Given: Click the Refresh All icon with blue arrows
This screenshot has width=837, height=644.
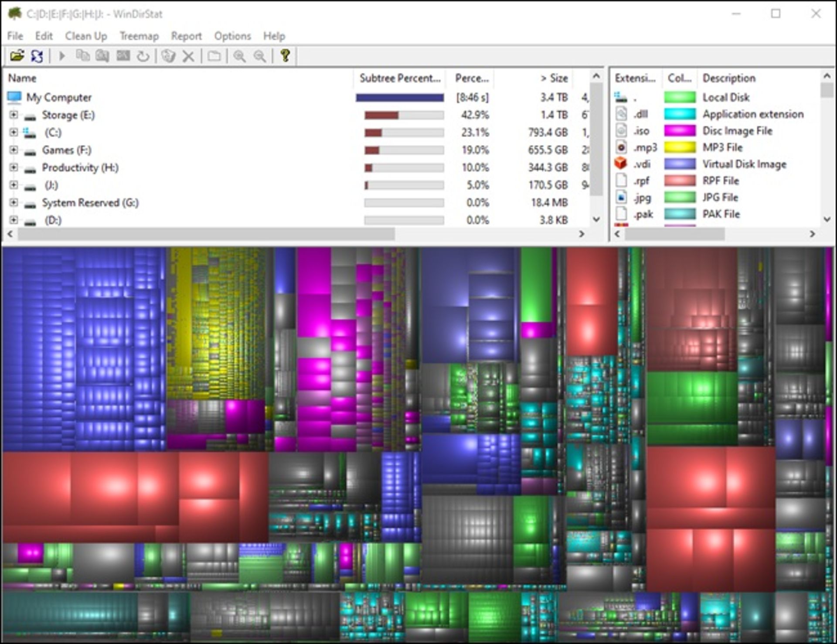Looking at the screenshot, I should tap(37, 56).
